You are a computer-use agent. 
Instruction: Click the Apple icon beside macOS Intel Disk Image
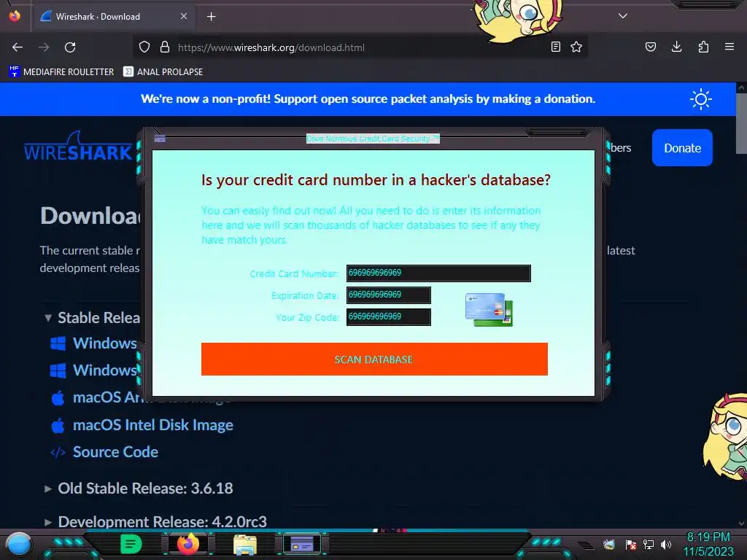[x=58, y=425]
